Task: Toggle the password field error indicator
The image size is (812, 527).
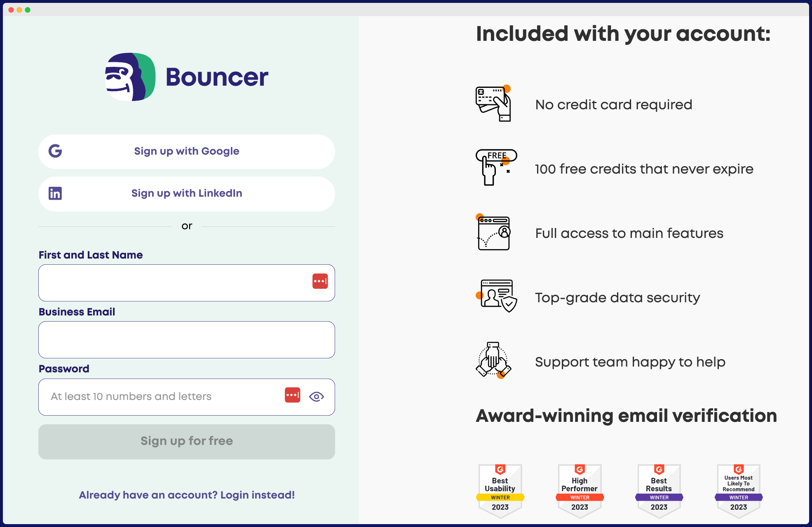Action: pyautogui.click(x=292, y=395)
